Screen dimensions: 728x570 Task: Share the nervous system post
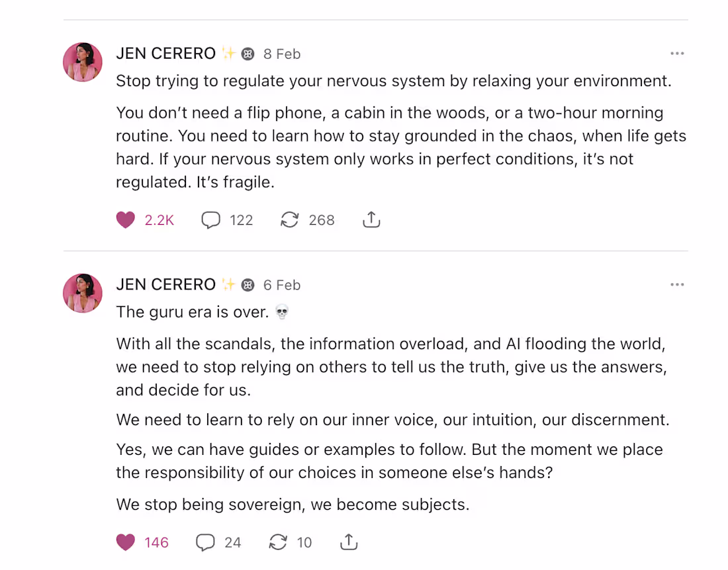pos(371,220)
